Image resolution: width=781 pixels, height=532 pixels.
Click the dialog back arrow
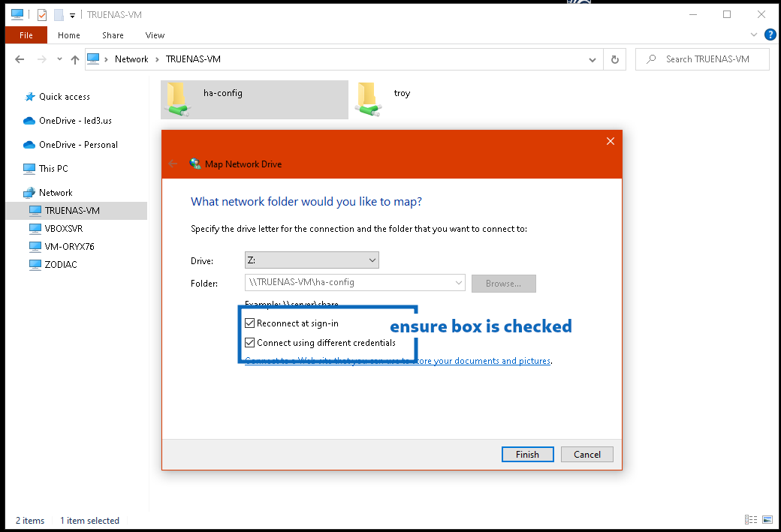click(173, 164)
